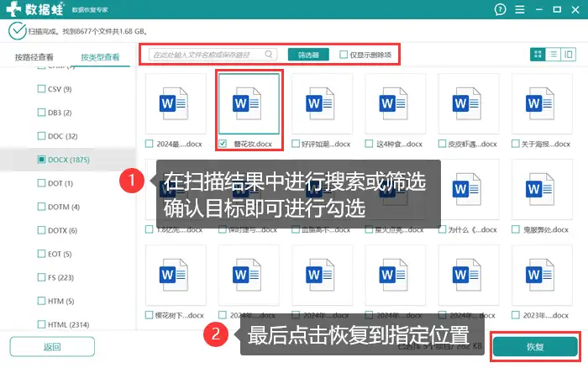Click the HTML (2314) label text
588x368 pixels.
coord(69,325)
